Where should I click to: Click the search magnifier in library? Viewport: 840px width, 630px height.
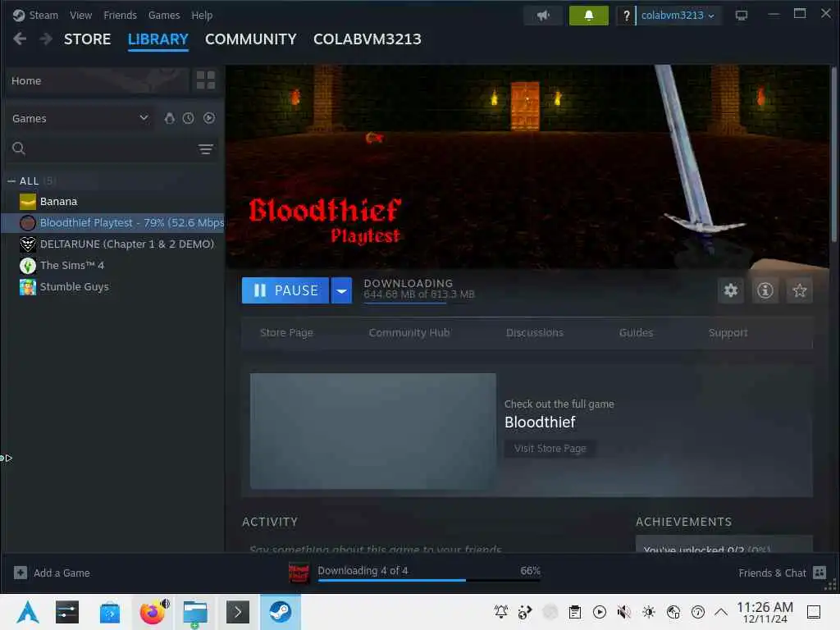pyautogui.click(x=19, y=148)
